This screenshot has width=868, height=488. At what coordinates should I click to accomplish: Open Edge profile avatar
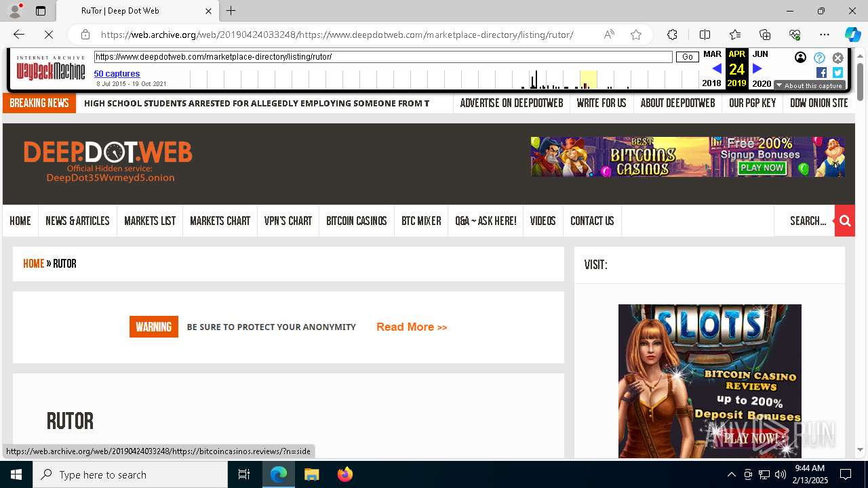tap(15, 11)
